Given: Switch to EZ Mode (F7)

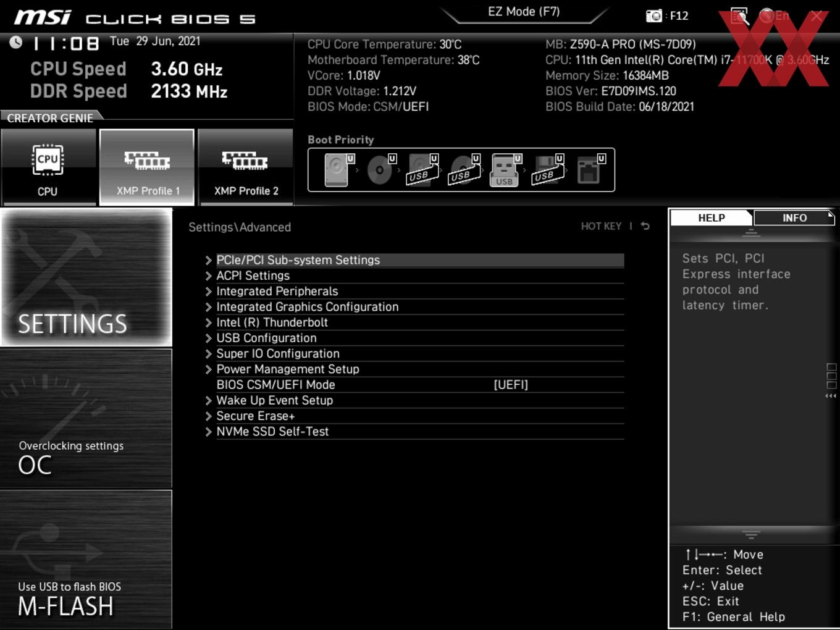Looking at the screenshot, I should point(524,12).
